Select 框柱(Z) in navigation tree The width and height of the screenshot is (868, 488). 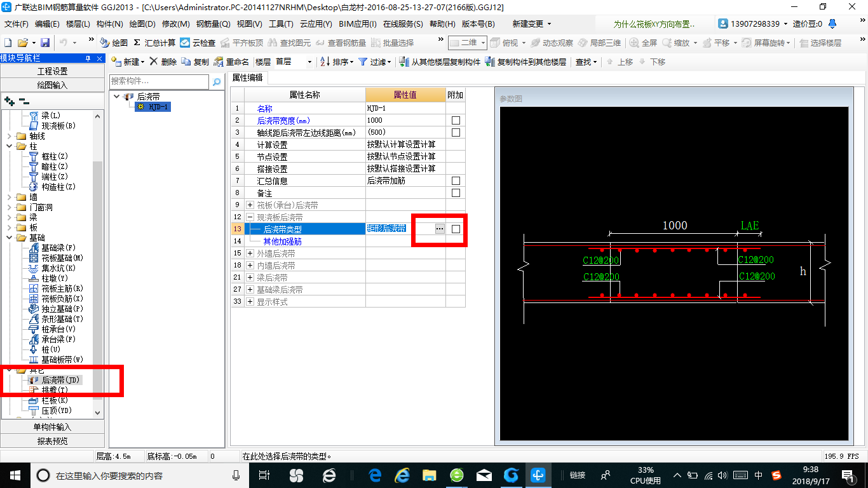[54, 156]
